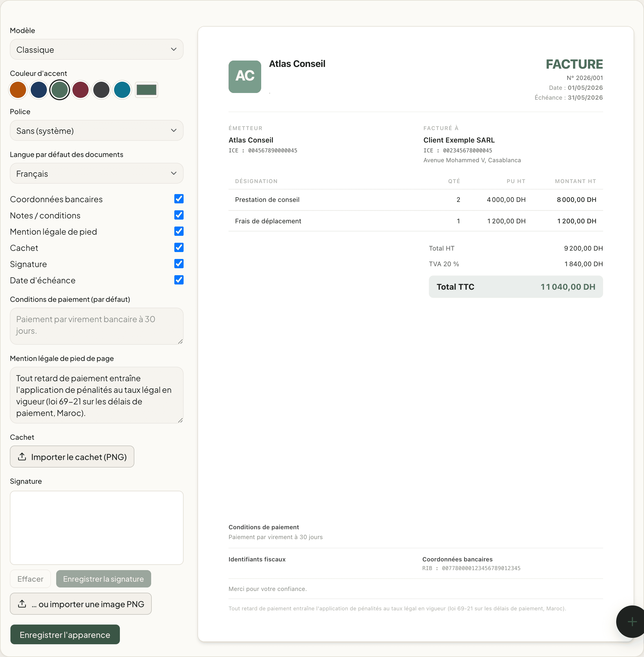Viewport: 644px width, 657px height.
Task: Click the 'TVA 20 %' row label
Action: pyautogui.click(x=444, y=264)
